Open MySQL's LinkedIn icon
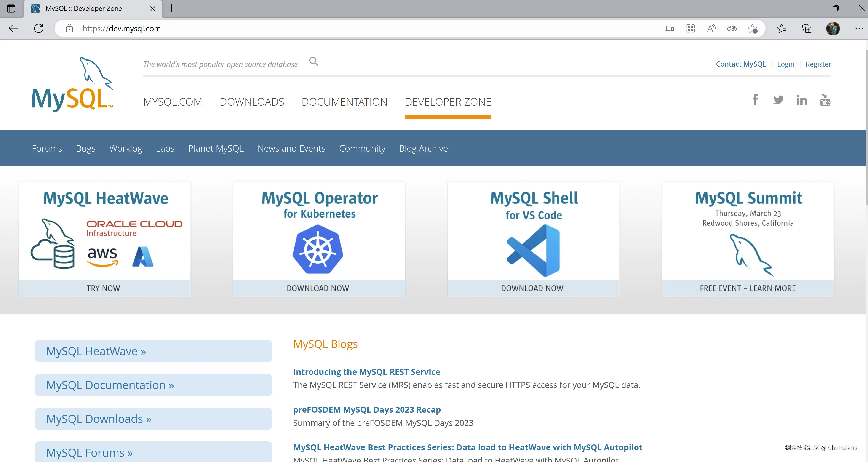Screen dimensions: 868x462 click(802, 100)
